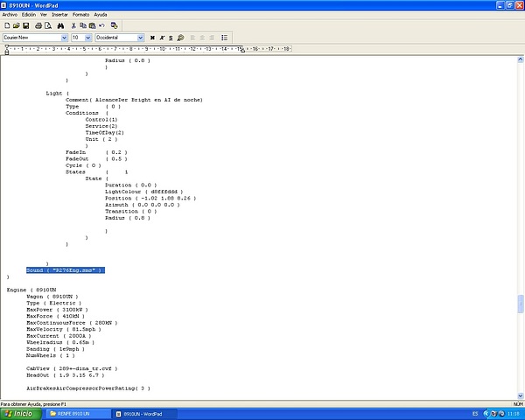Open the Courier New font dropdown

(64, 38)
